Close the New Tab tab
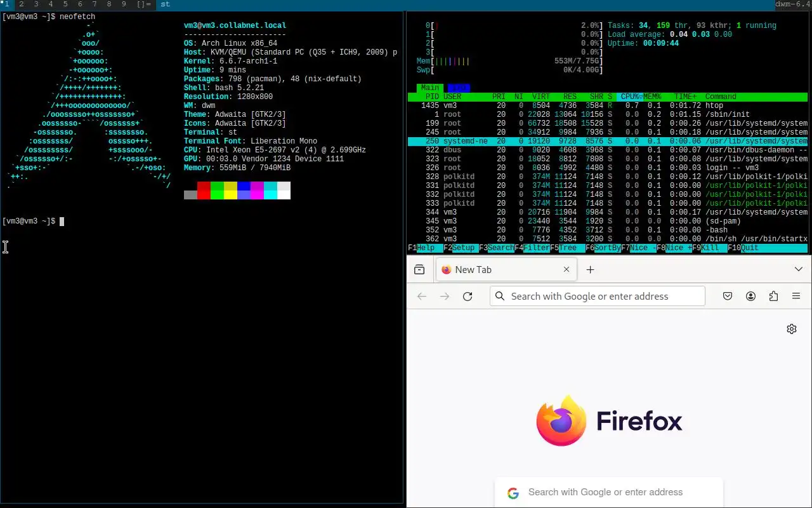The image size is (812, 508). (x=566, y=270)
